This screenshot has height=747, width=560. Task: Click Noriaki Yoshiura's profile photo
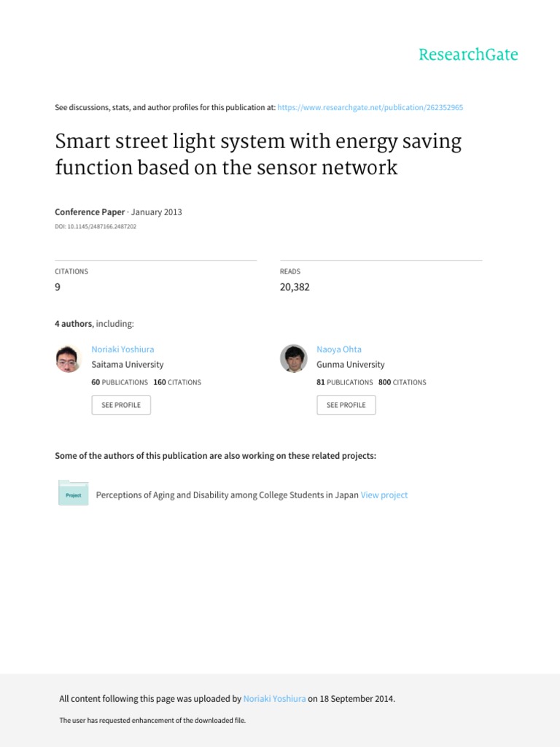69,358
